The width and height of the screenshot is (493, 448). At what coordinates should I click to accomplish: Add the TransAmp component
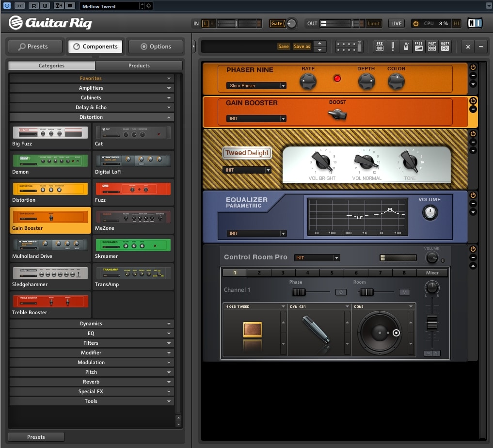click(x=133, y=277)
